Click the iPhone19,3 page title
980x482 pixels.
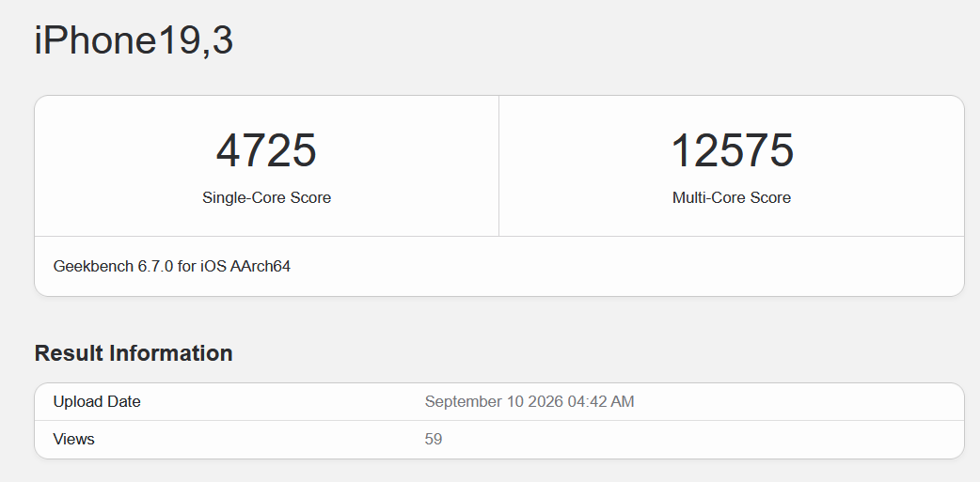pos(134,41)
